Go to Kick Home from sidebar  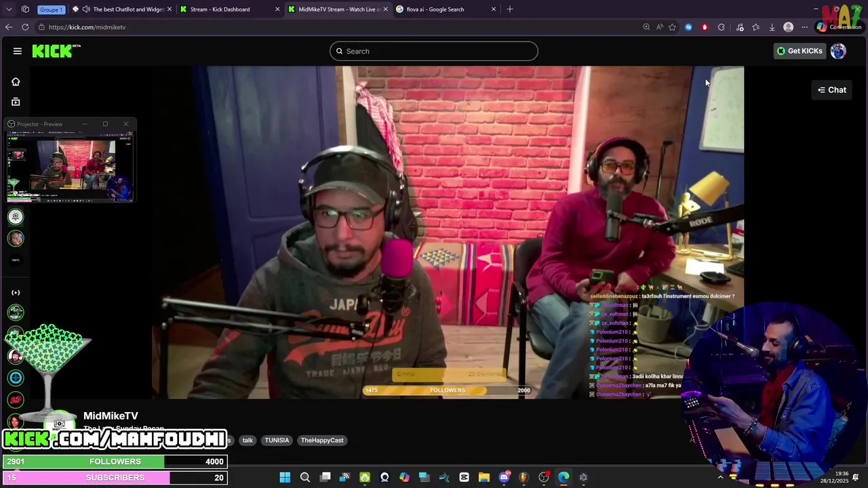[16, 82]
